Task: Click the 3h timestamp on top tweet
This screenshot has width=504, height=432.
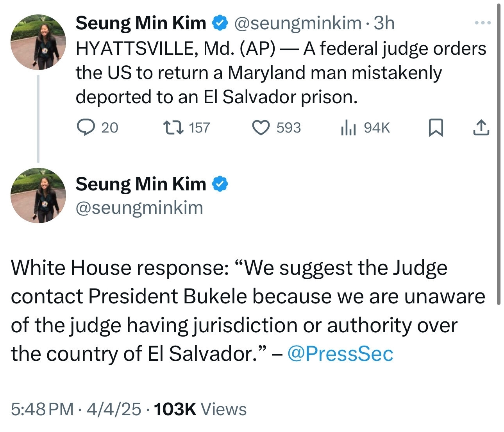Action: (x=384, y=23)
